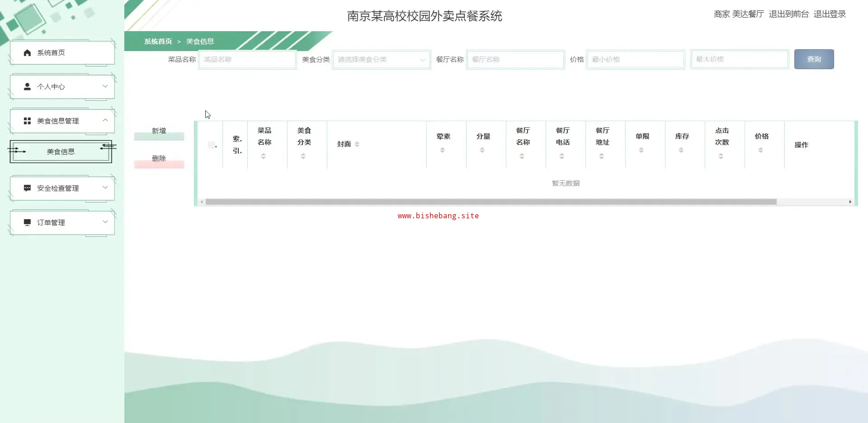Select the 美食信息 submenu item

pyautogui.click(x=61, y=152)
